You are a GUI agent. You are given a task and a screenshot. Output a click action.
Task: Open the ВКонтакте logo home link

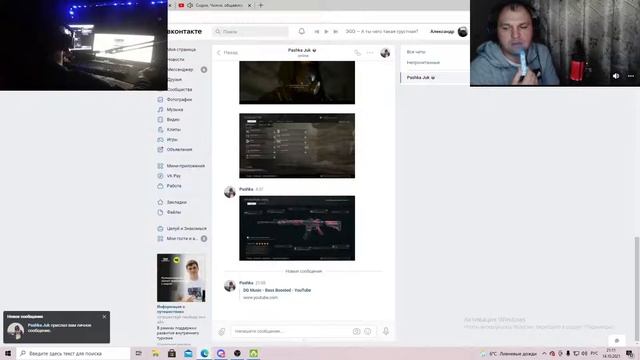pos(185,31)
